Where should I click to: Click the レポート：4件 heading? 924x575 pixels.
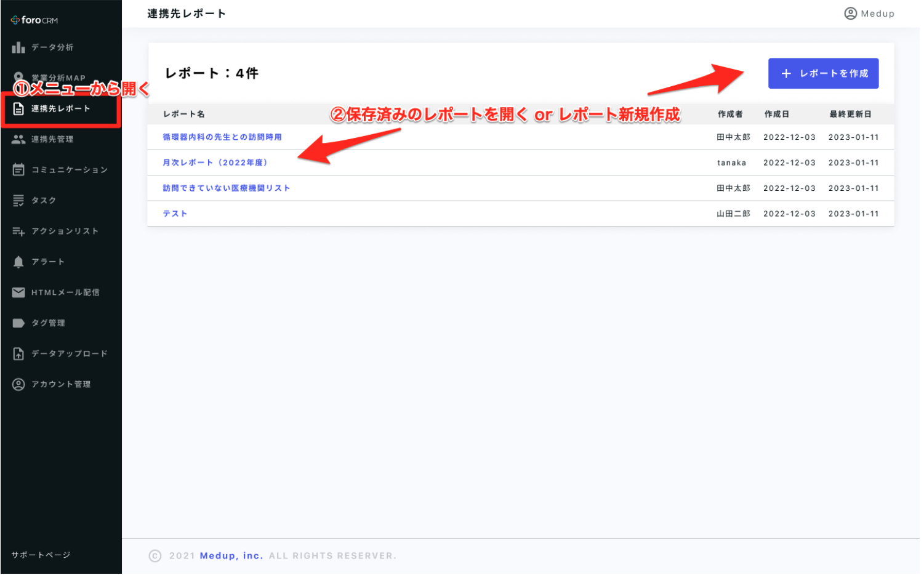click(212, 74)
